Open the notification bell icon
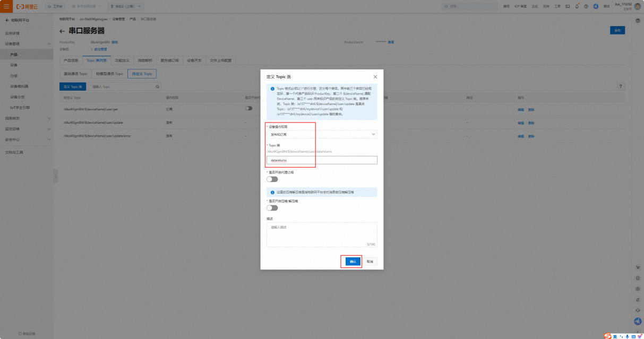The height and width of the screenshot is (339, 644). click(577, 6)
